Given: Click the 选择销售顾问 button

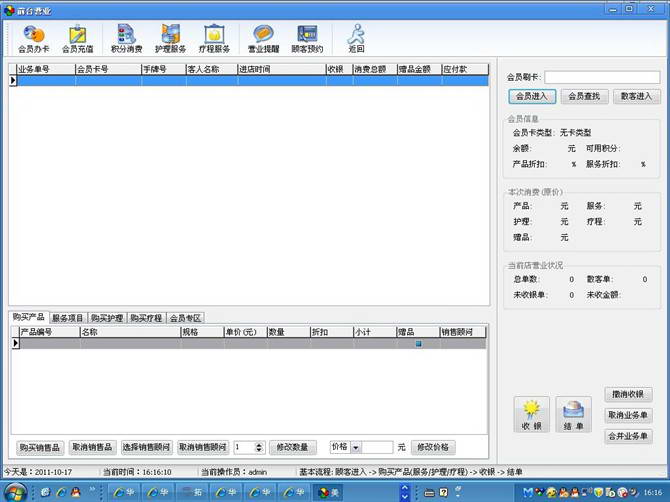Looking at the screenshot, I should tap(146, 447).
